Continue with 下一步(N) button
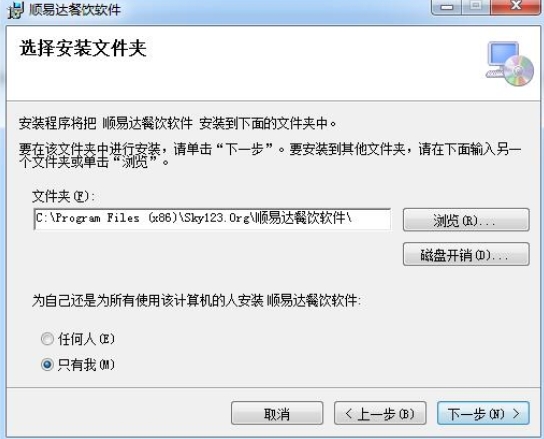This screenshot has width=544, height=439. [x=483, y=413]
